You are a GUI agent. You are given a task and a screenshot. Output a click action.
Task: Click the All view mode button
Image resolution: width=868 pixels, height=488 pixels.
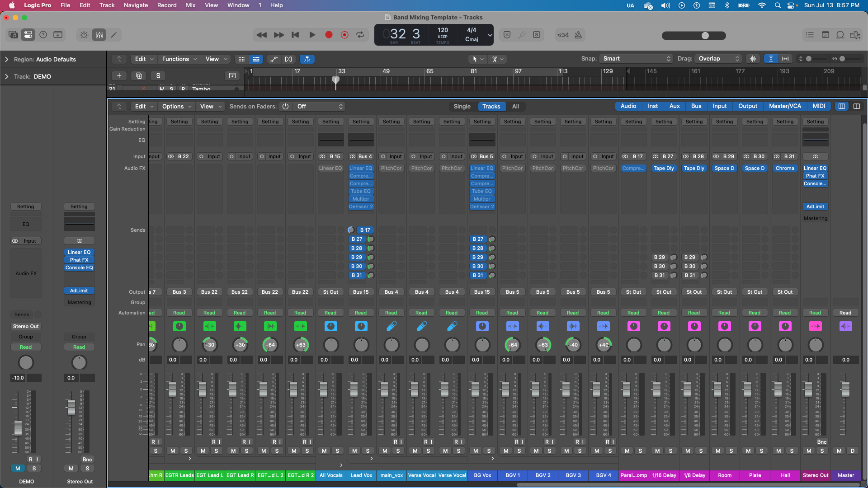tap(515, 106)
